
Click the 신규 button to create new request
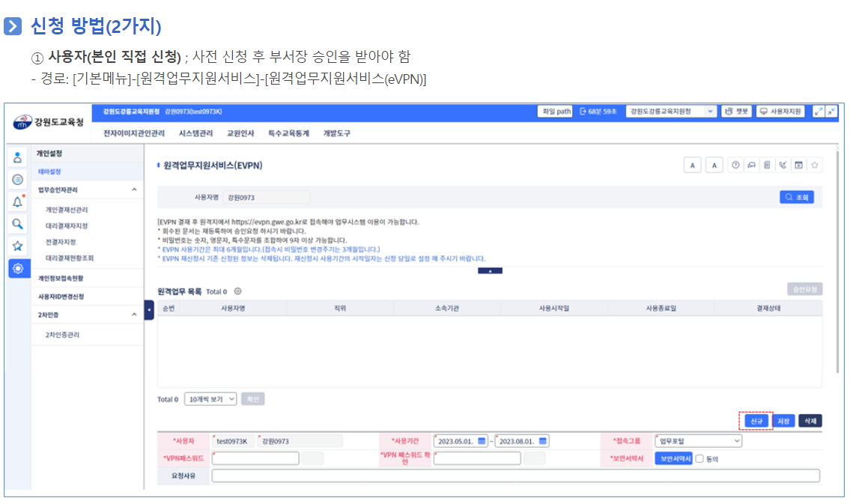click(x=755, y=421)
